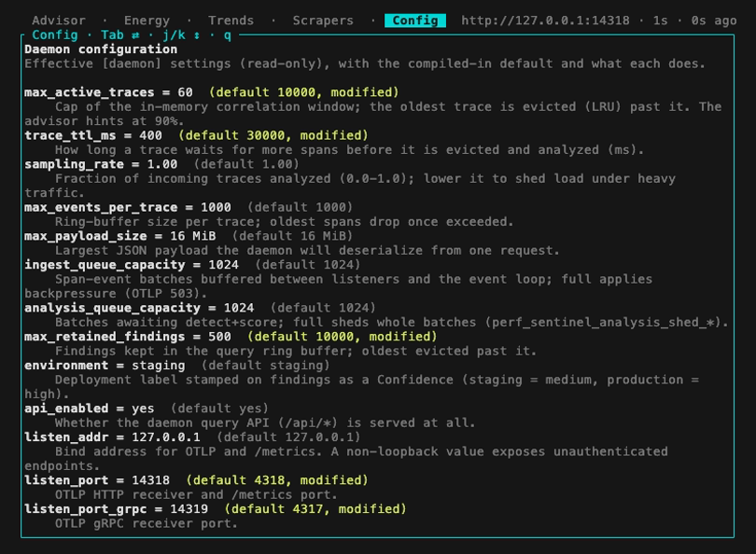Click '(default 1.00)' next to sampling_rate
This screenshot has height=554, width=756.
pyautogui.click(x=246, y=164)
